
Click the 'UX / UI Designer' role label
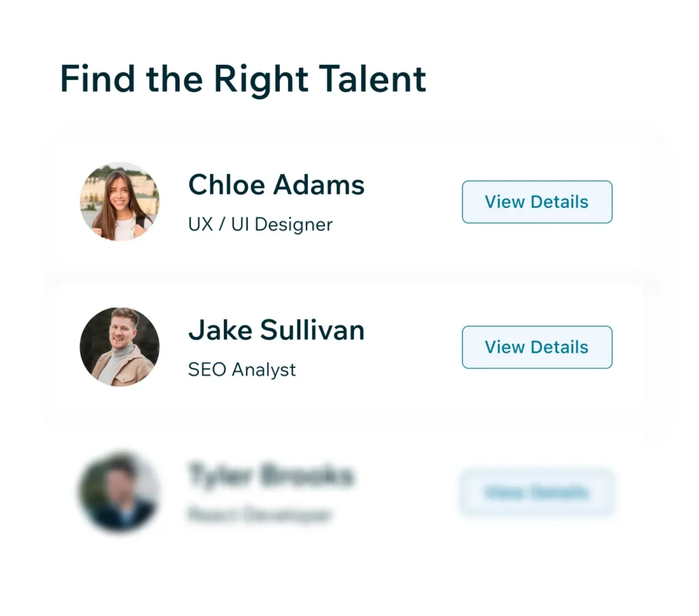[x=260, y=224]
